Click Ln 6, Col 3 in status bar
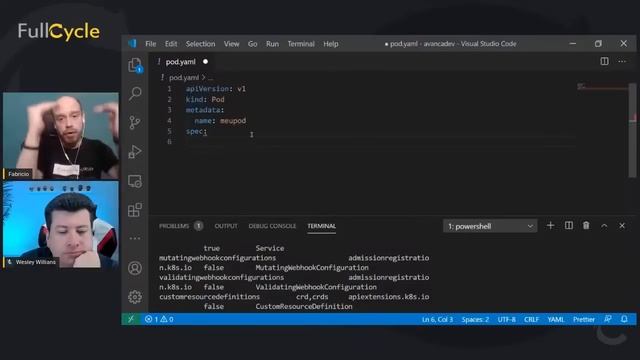 pos(437,319)
